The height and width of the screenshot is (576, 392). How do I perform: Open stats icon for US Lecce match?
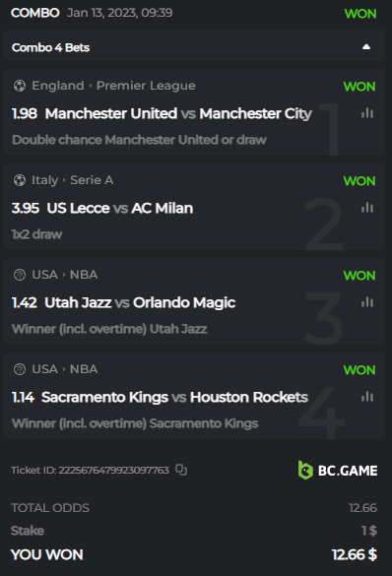[367, 208]
